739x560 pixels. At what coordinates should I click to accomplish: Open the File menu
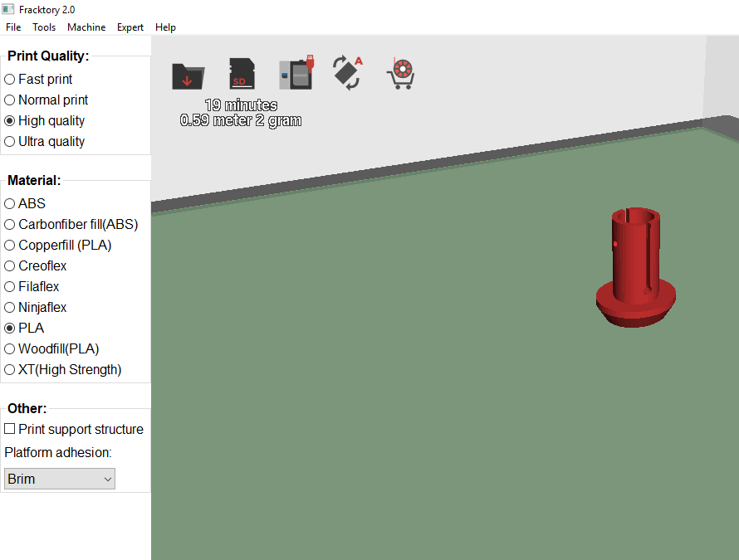point(13,27)
